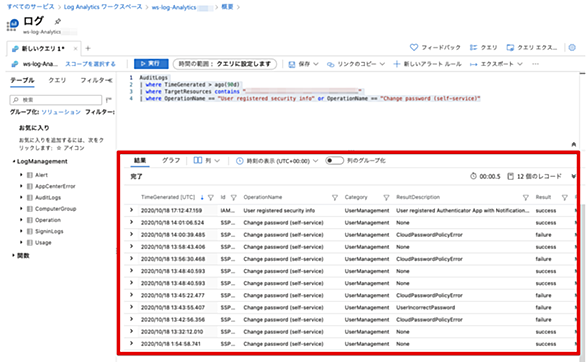Switch to the テーブル tab
586x362 pixels.
(x=22, y=80)
